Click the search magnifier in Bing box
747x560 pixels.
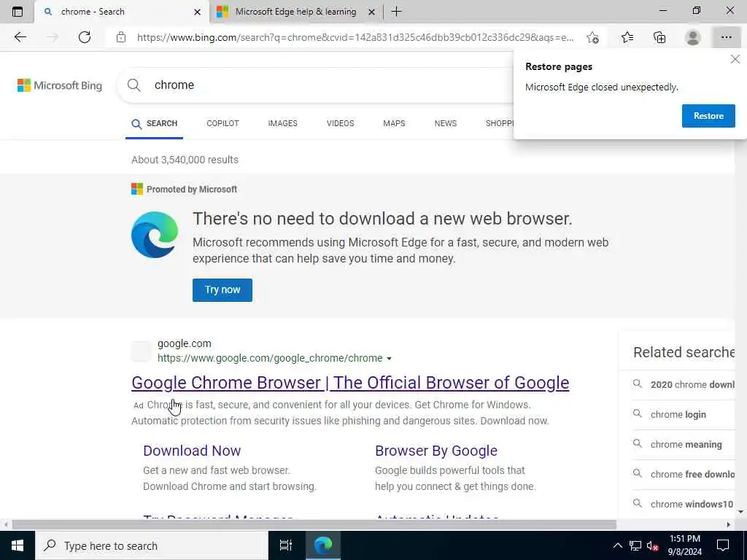pyautogui.click(x=134, y=85)
